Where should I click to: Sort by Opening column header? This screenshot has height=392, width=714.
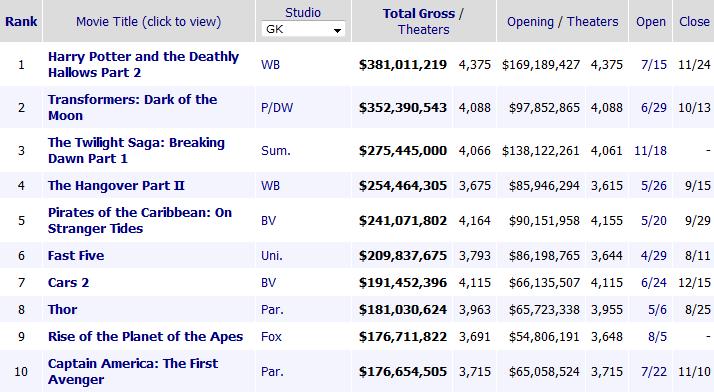tap(530, 21)
